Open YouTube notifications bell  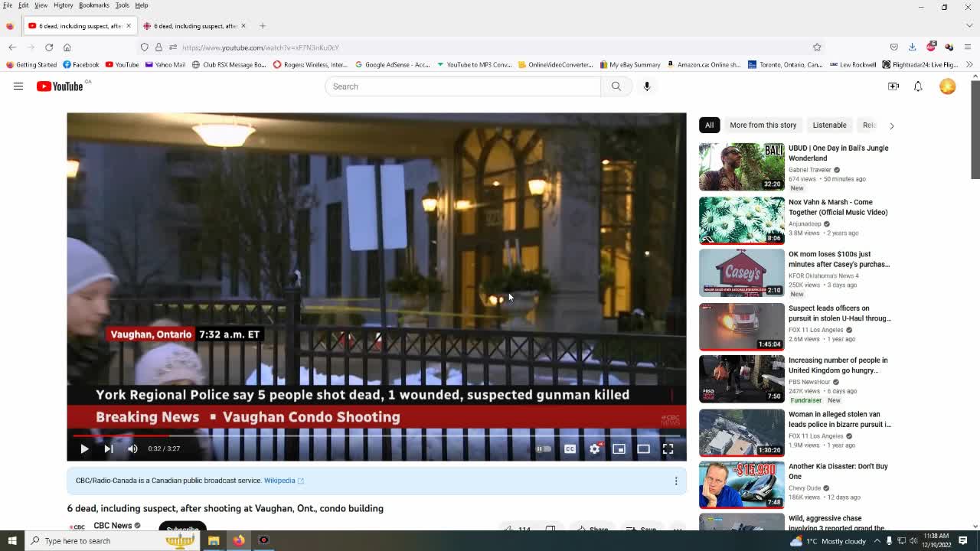[918, 86]
